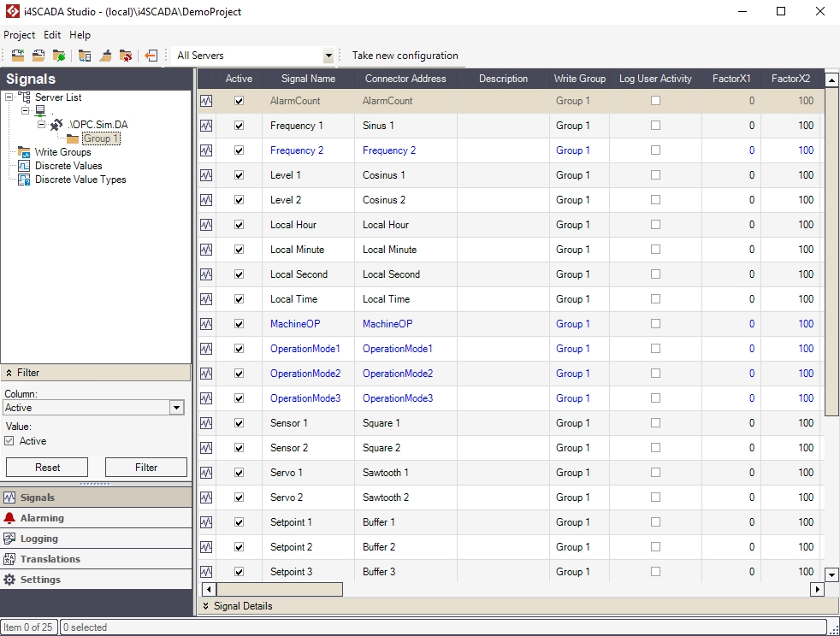
Task: Click the delete toolbar icon with red cross
Action: pos(125,55)
